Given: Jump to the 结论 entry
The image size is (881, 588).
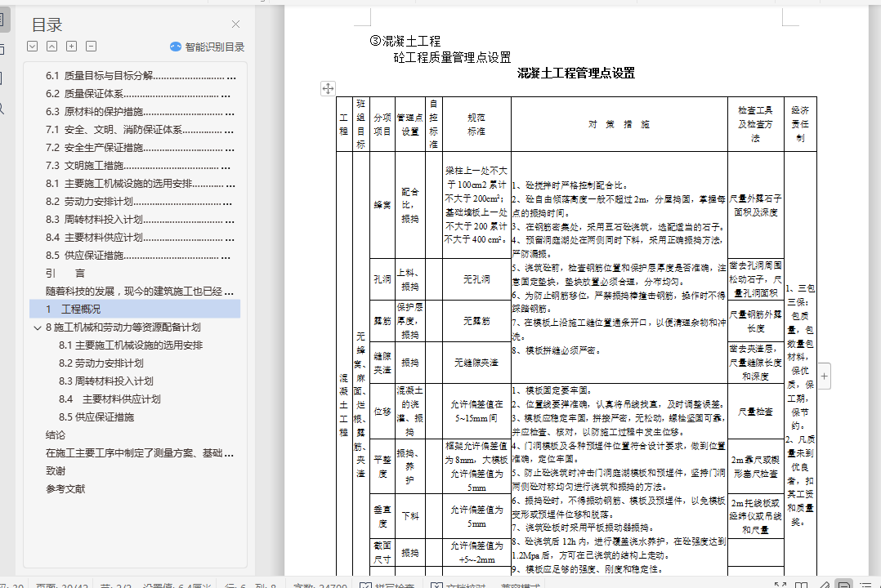Looking at the screenshot, I should [56, 435].
